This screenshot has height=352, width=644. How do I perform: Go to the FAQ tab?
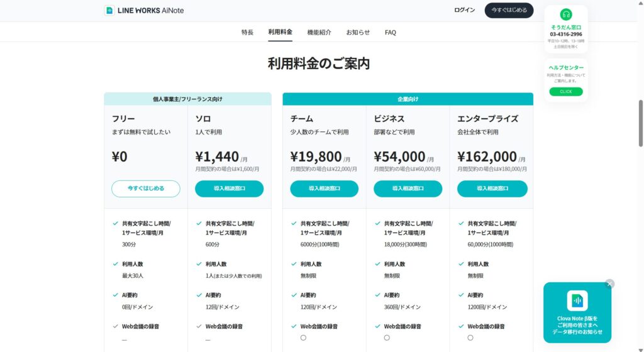point(390,33)
